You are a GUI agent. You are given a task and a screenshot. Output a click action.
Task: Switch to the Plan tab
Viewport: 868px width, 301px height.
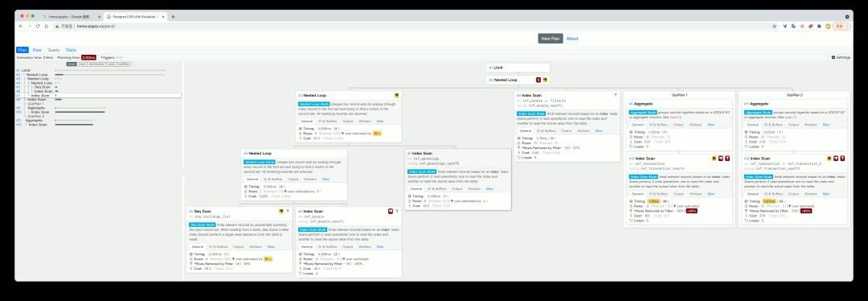click(x=23, y=50)
